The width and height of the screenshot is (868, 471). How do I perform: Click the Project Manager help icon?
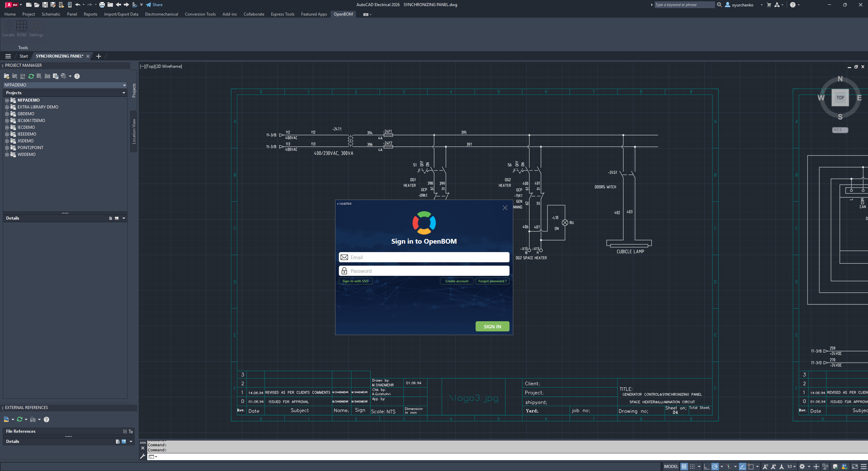pyautogui.click(x=77, y=76)
